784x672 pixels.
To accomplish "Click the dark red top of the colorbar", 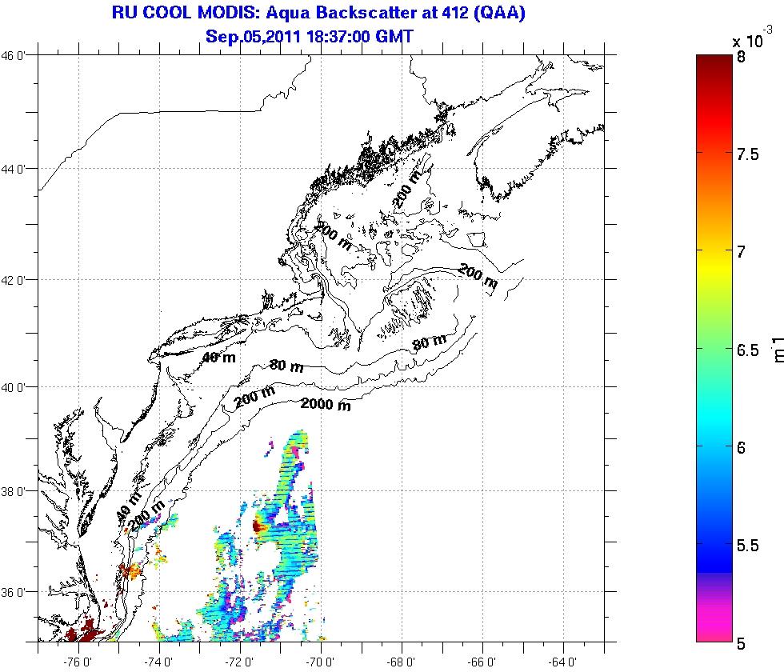I will point(714,62).
